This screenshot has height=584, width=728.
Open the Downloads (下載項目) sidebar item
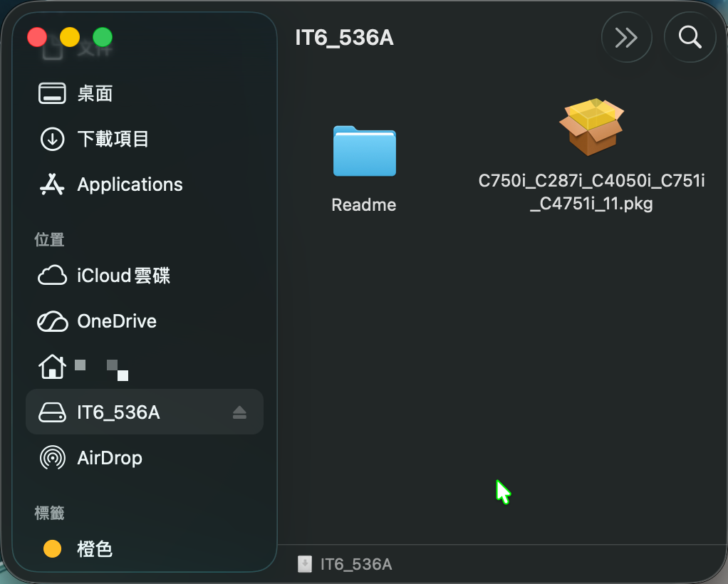pyautogui.click(x=145, y=139)
